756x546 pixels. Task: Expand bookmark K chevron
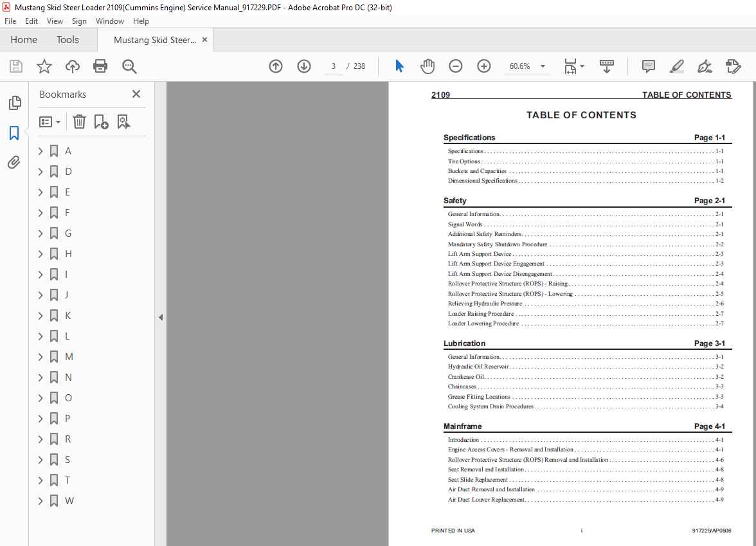(40, 315)
